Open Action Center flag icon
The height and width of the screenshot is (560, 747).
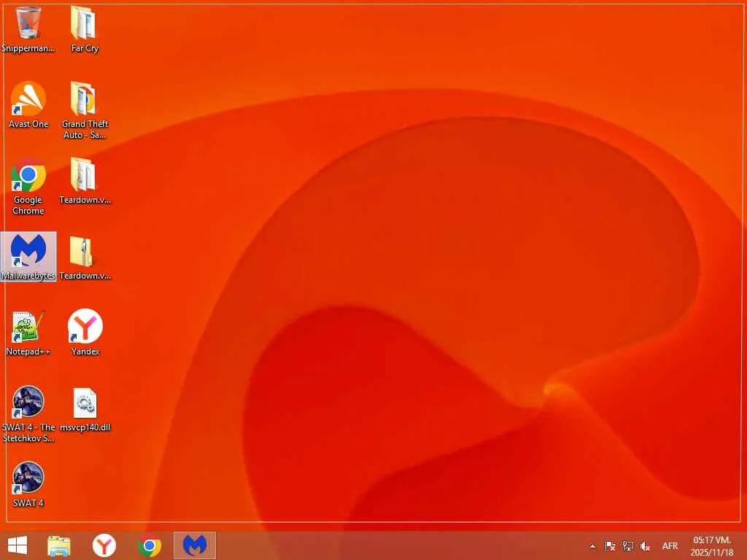pyautogui.click(x=610, y=546)
